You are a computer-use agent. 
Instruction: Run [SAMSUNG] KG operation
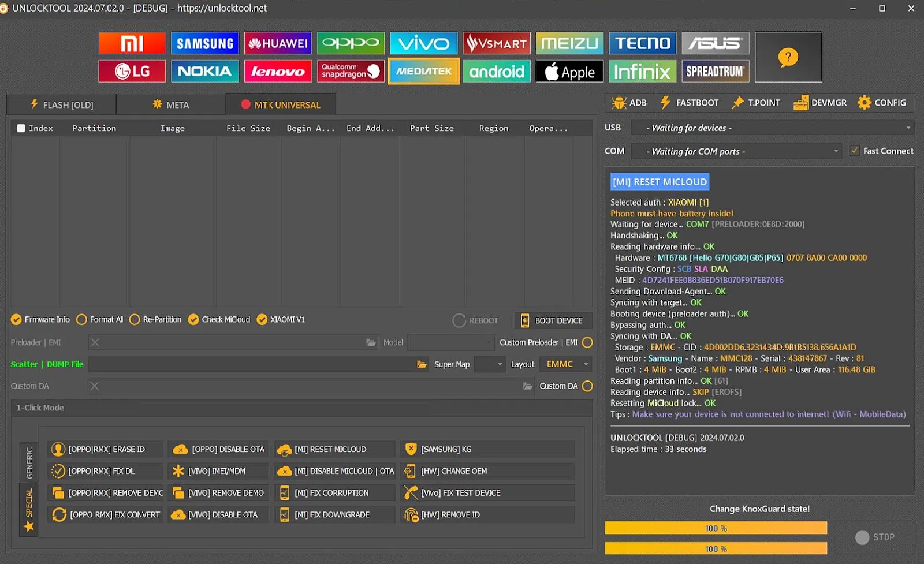pos(488,449)
